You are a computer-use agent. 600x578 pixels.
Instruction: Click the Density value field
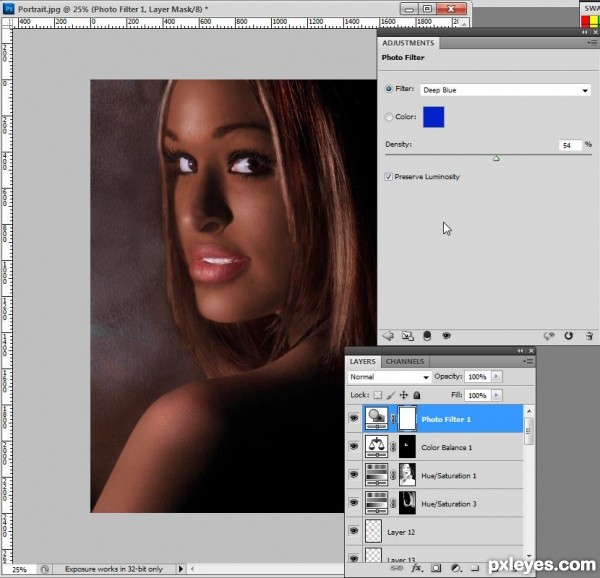coord(570,145)
